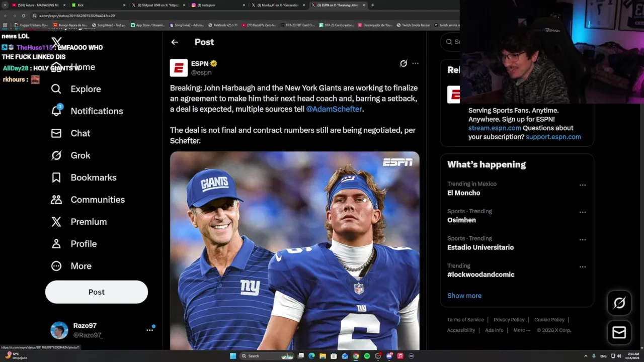This screenshot has height=362, width=644.
Task: Open the Cookie Policy footer link
Action: 549,320
